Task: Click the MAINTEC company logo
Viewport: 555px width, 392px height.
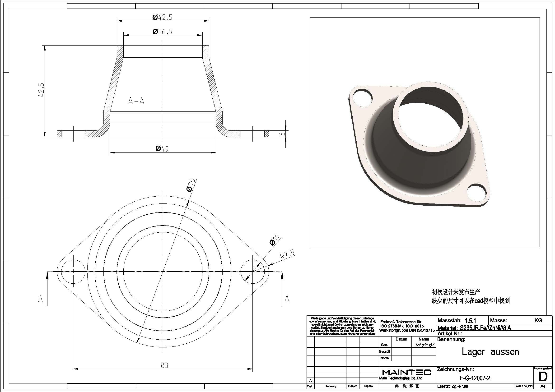Action: click(x=407, y=372)
